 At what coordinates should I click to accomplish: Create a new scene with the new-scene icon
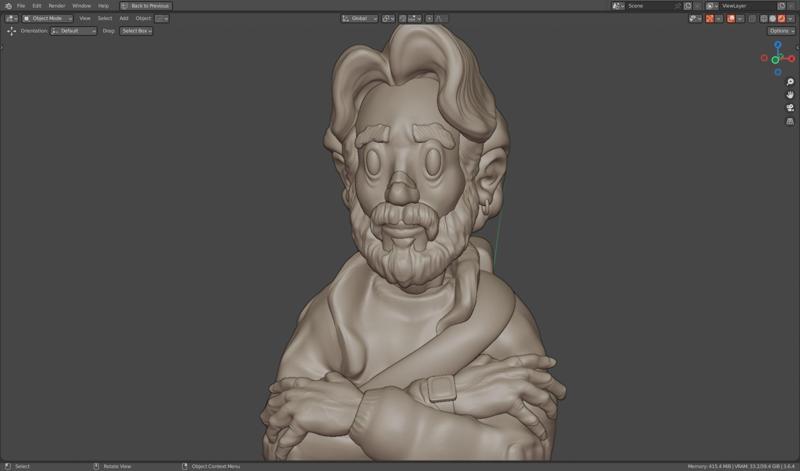(x=688, y=6)
